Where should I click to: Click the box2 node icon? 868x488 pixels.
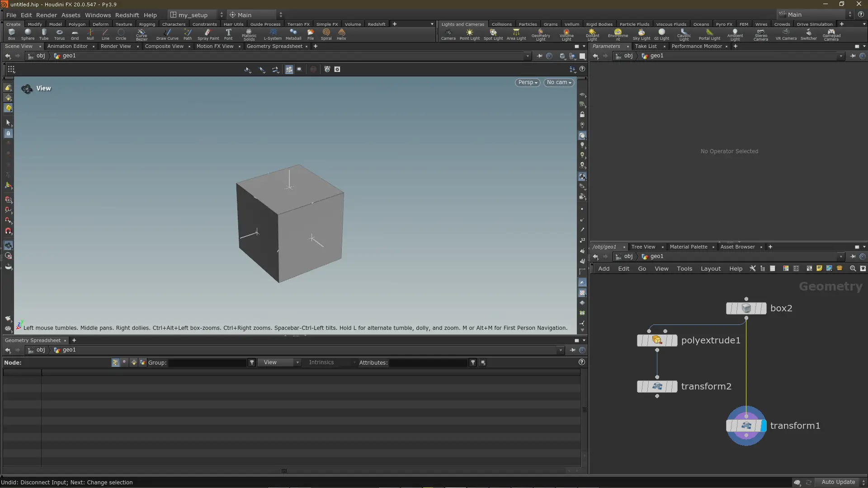746,308
